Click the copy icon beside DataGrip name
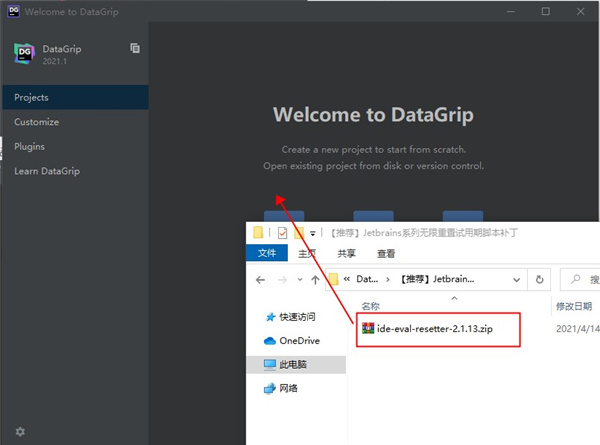This screenshot has width=600, height=445. click(135, 48)
